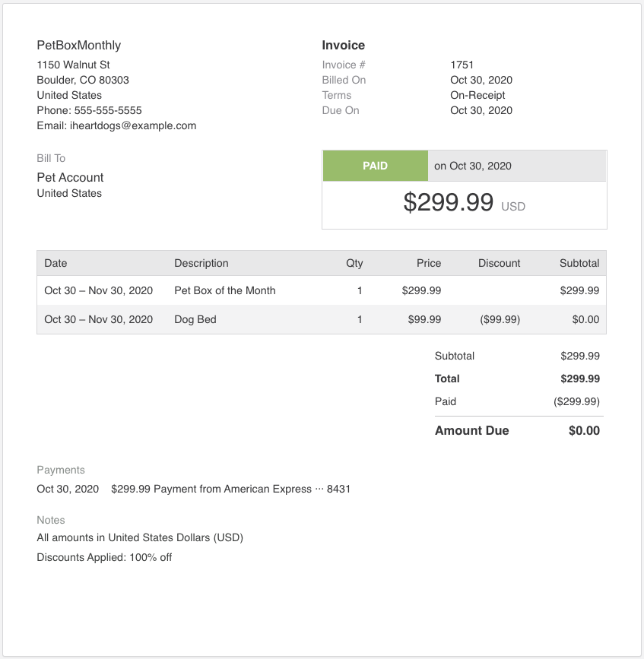The height and width of the screenshot is (659, 644).
Task: Click the phone number 555-555-5555
Action: (108, 110)
